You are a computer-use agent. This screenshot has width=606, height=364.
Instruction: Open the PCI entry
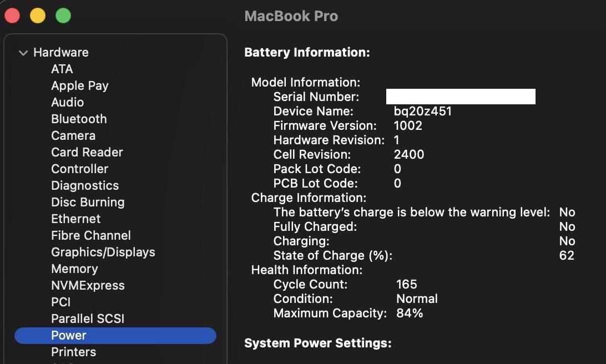(x=61, y=302)
